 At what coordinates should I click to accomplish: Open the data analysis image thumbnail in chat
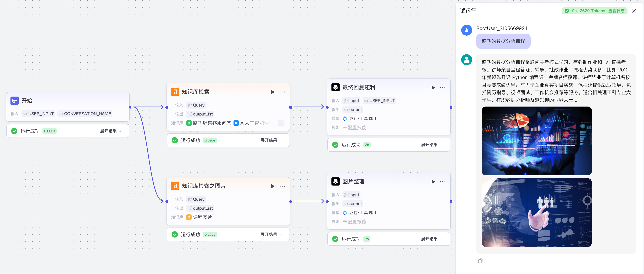(x=536, y=141)
